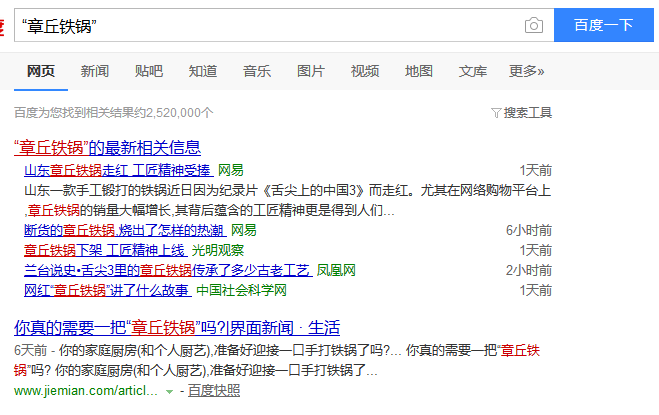
Task: Click the 百度一下 search button
Action: click(604, 25)
